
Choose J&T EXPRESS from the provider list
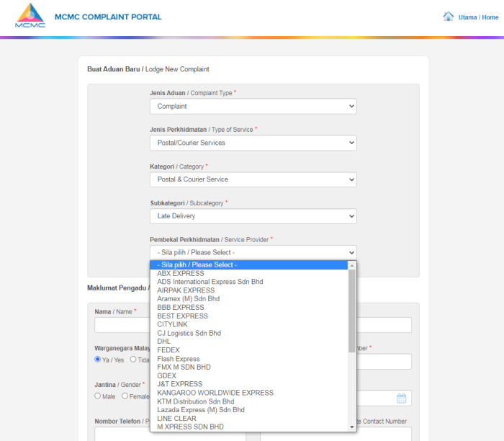(x=179, y=384)
